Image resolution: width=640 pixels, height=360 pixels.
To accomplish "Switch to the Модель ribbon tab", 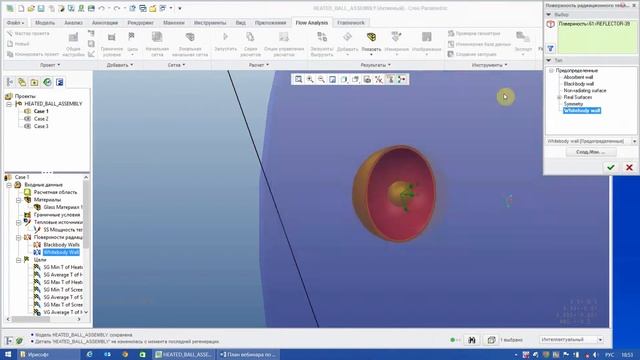I will click(x=45, y=23).
